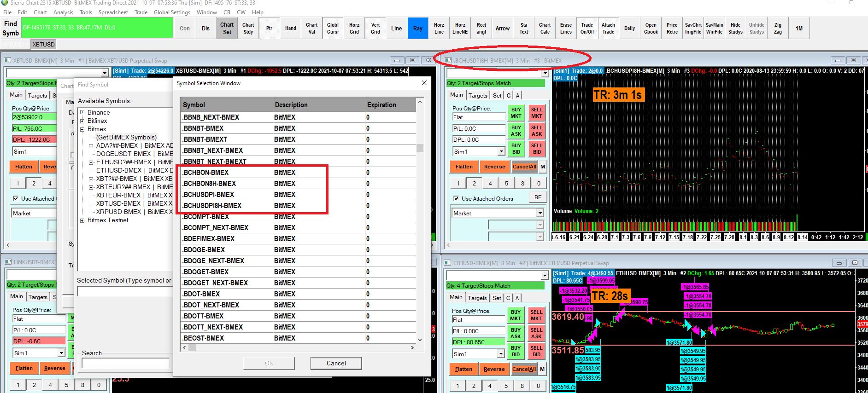Toggle Use Attached Orders checkbox in BCHUSDPI8H panel

click(x=456, y=199)
